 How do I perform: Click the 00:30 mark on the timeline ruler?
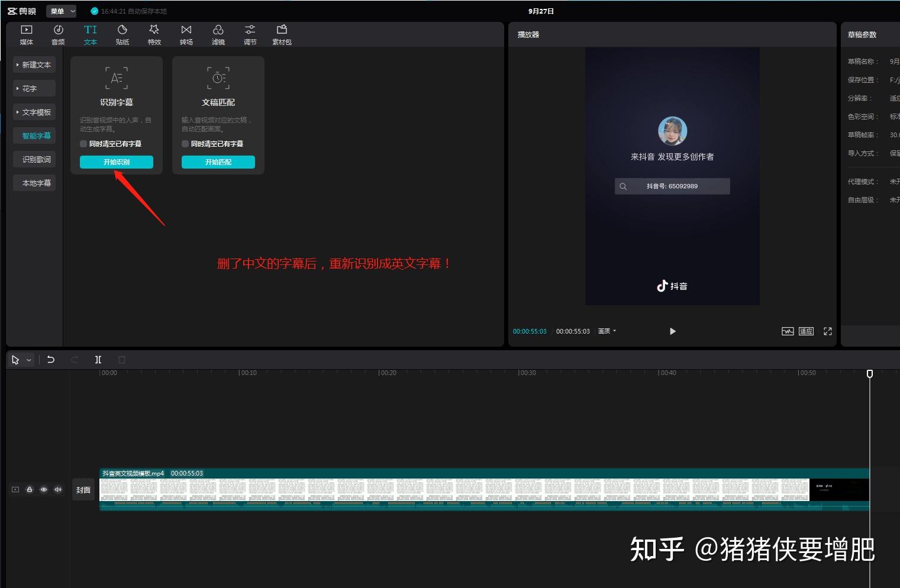pyautogui.click(x=528, y=373)
